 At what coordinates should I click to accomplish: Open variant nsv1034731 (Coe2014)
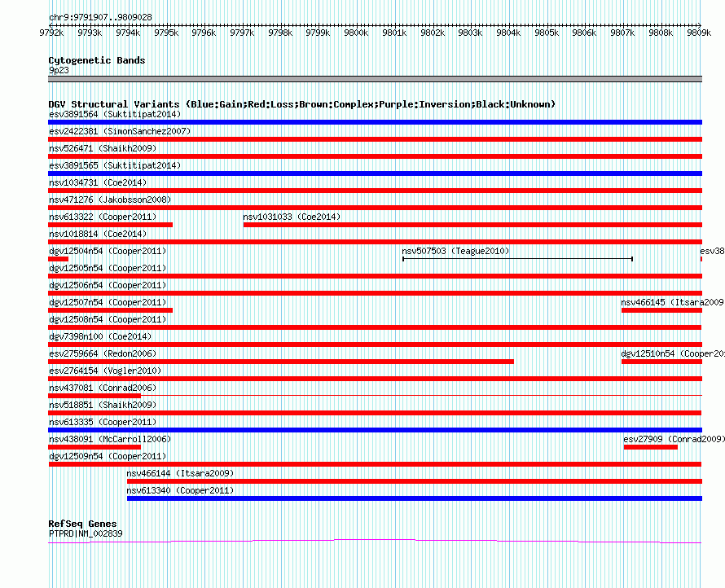98,182
